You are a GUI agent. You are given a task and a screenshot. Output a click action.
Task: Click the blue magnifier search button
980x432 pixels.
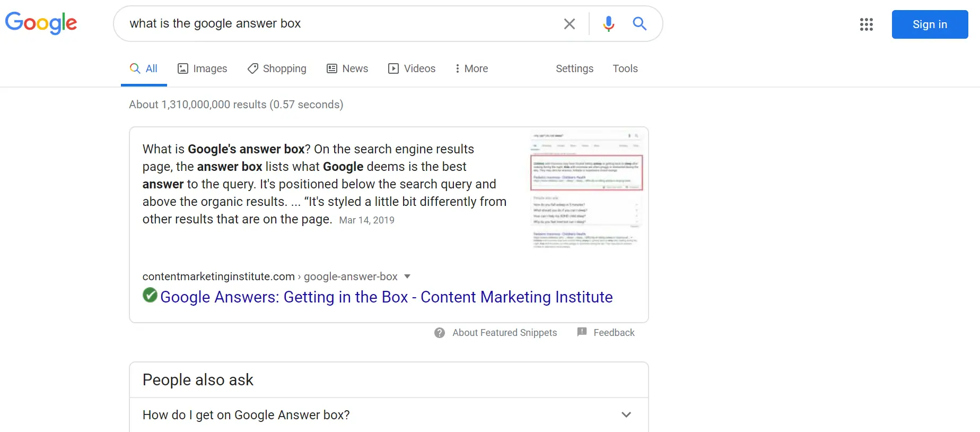[640, 24]
